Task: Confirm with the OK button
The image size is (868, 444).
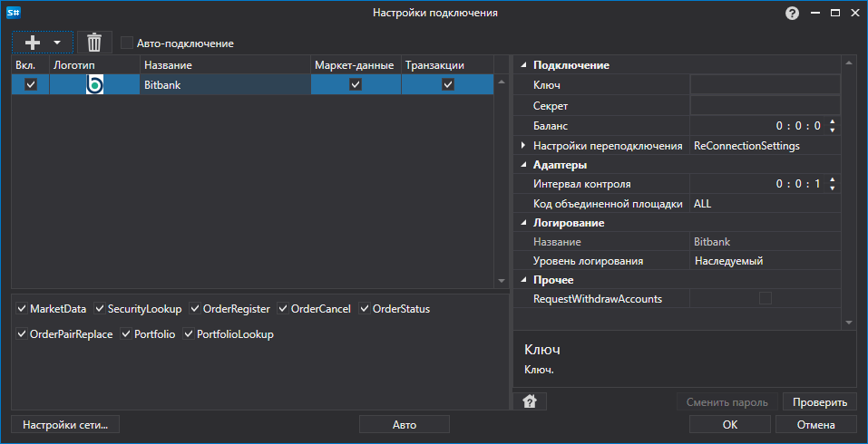Action: pos(729,425)
